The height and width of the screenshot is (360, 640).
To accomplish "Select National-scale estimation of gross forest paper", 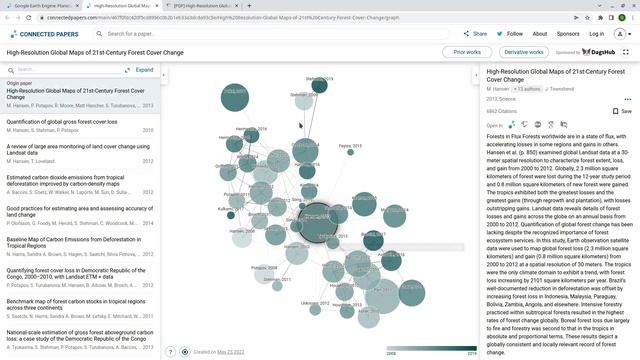I will pos(80,340).
